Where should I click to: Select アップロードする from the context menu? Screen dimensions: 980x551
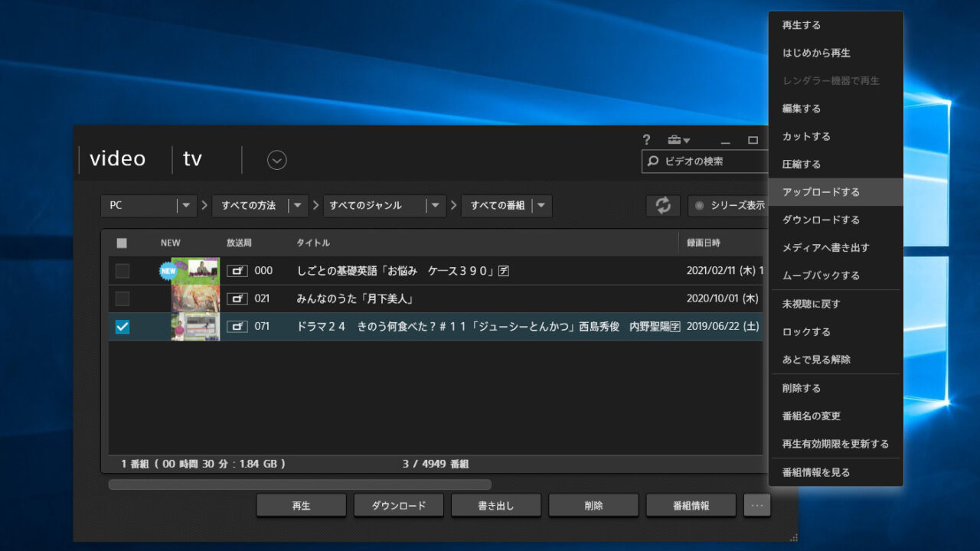(x=821, y=192)
